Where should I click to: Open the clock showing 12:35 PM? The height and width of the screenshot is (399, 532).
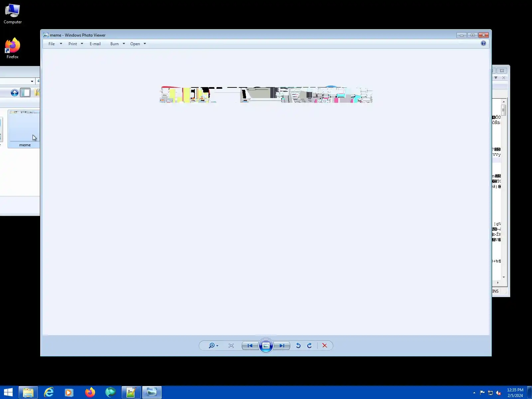[515, 392]
